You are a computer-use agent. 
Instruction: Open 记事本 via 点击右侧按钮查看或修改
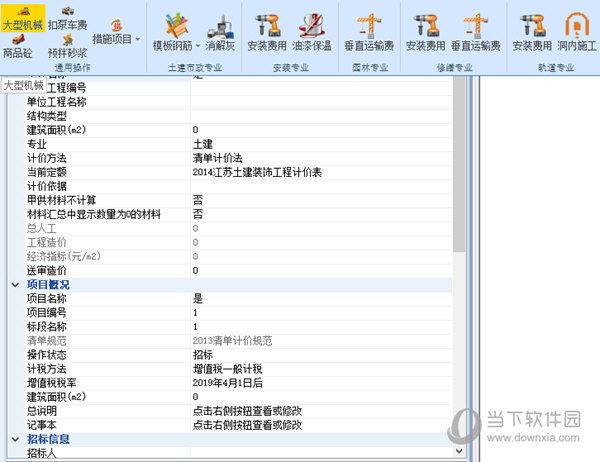point(247,425)
